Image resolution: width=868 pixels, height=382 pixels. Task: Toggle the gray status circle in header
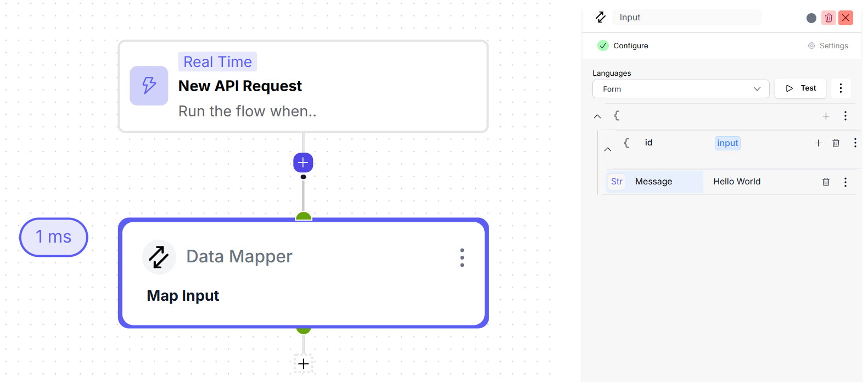pos(811,18)
